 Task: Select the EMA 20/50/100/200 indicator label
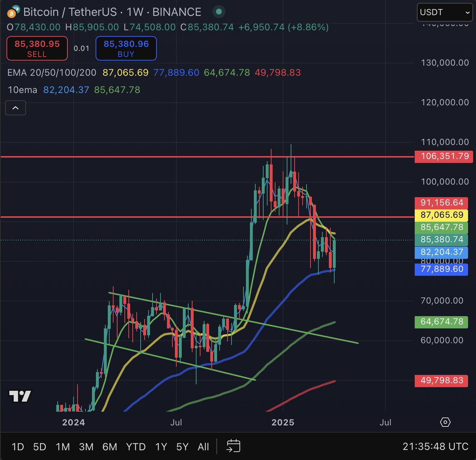52,73
